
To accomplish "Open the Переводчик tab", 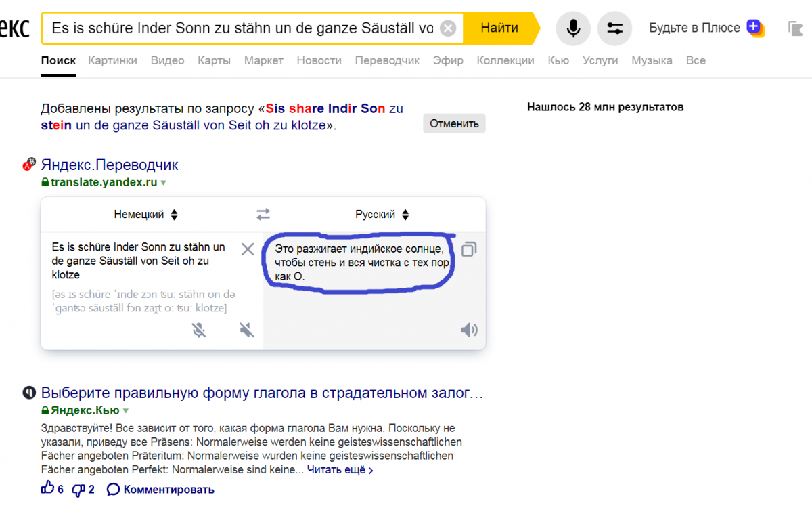I will tap(387, 60).
